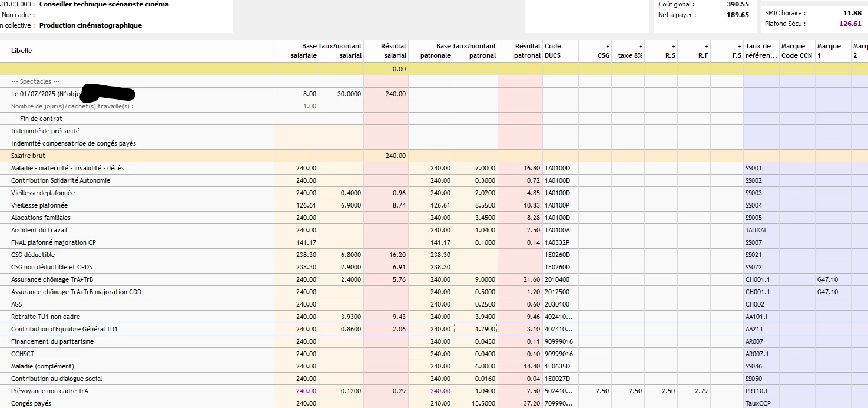Click the Indemnité compensatrice de congés payés row

pos(74,143)
